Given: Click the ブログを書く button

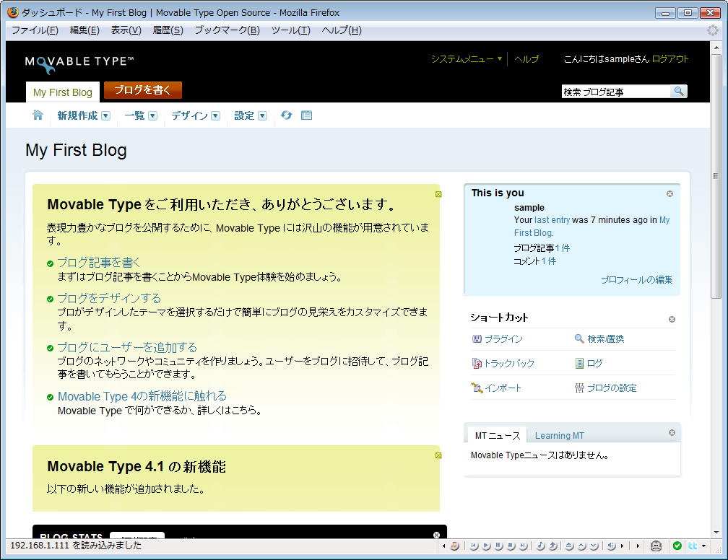Looking at the screenshot, I should [x=142, y=90].
